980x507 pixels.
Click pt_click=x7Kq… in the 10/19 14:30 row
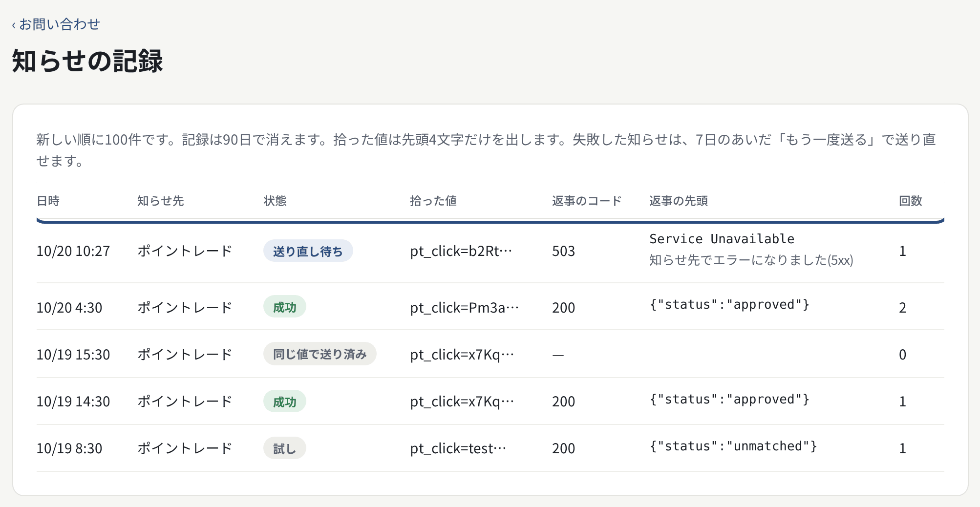pyautogui.click(x=462, y=401)
